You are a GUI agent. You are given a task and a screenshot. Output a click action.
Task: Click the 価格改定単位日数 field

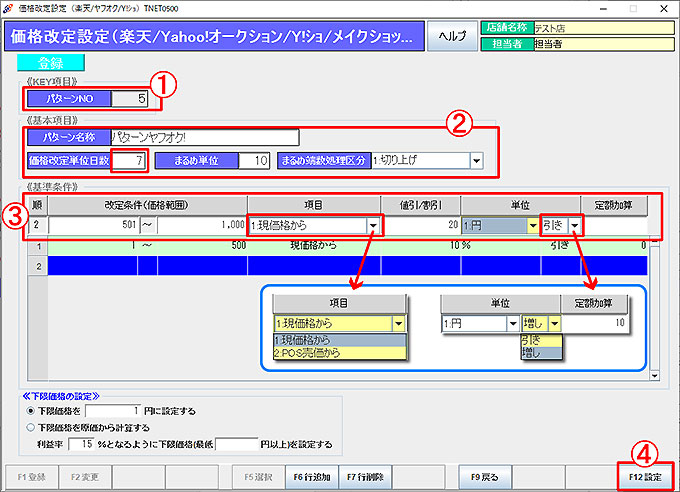130,160
